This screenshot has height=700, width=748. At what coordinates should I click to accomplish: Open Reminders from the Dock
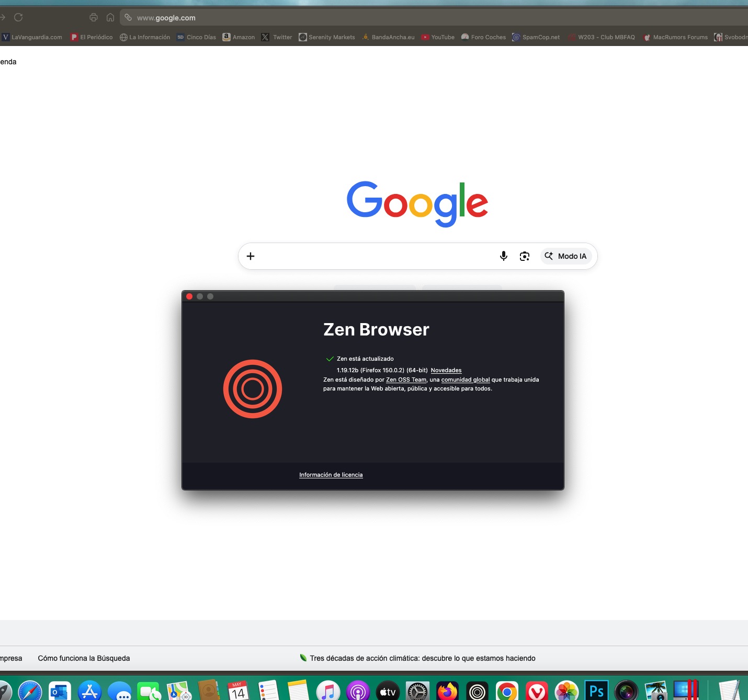(x=268, y=691)
